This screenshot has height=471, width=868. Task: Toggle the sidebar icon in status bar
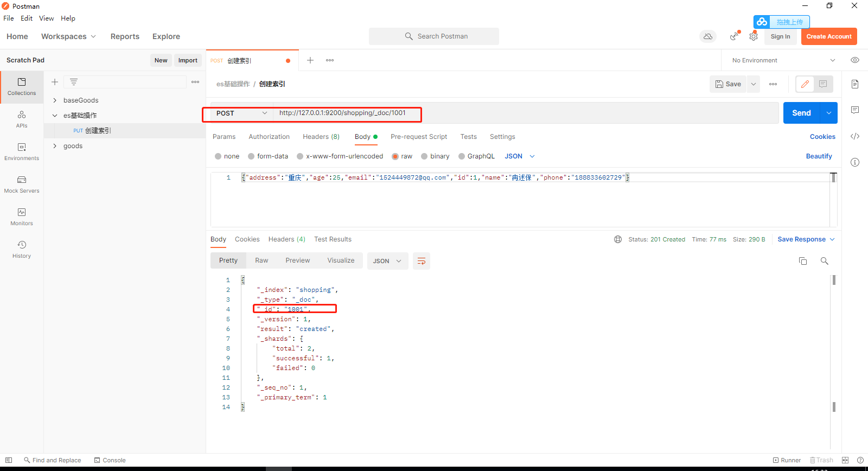[x=9, y=460]
